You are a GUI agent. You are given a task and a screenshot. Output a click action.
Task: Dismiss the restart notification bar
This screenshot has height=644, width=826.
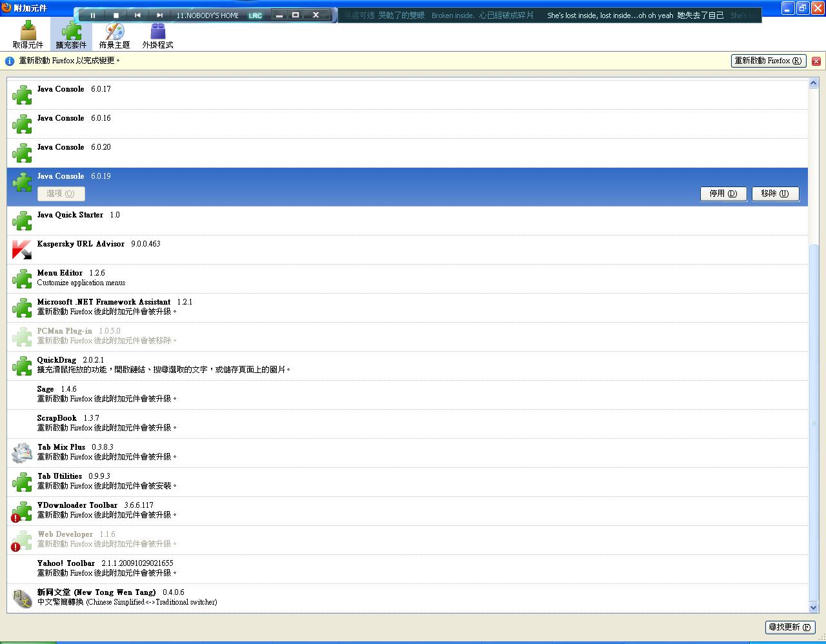816,61
